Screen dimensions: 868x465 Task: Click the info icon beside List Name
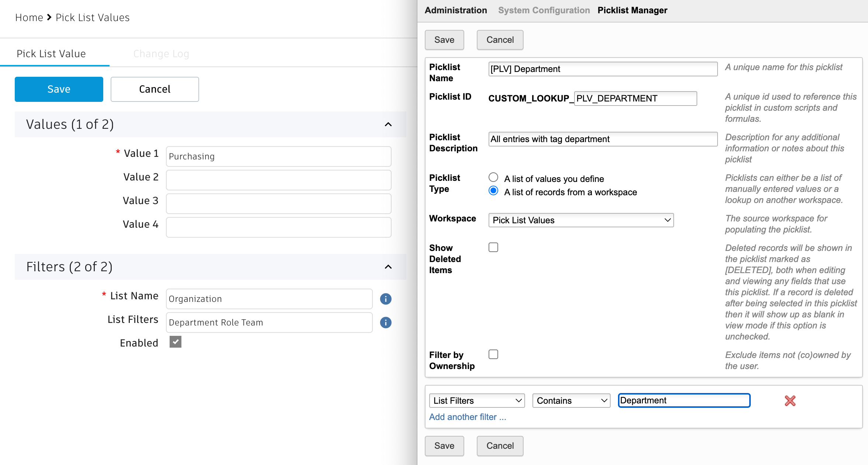tap(385, 299)
